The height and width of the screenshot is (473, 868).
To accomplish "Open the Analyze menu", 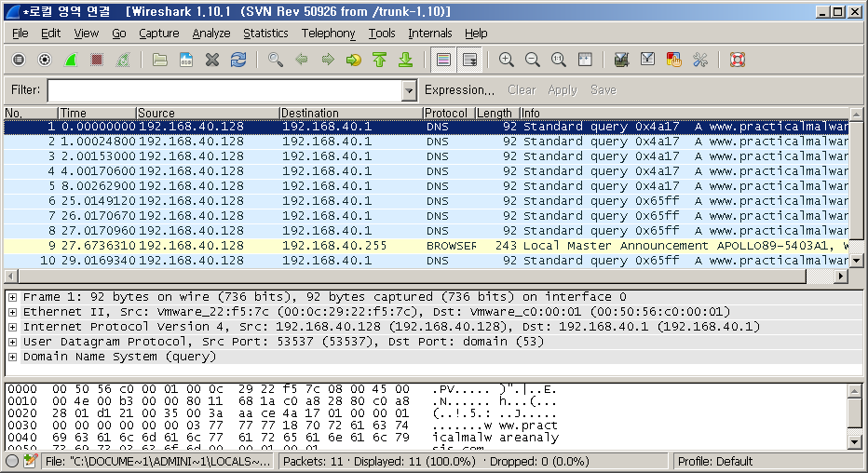I will [210, 33].
